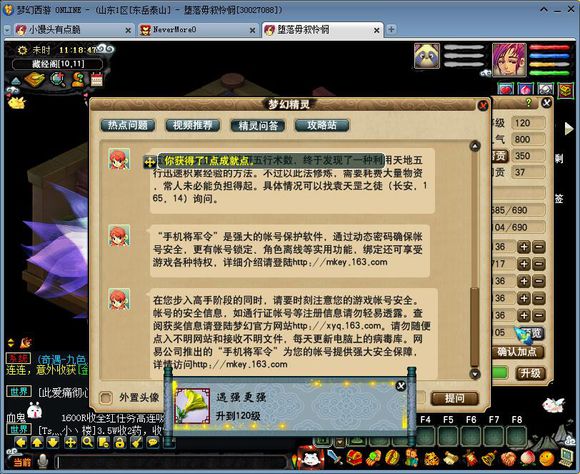580x474 pixels.
Task: Click the minus button beside value 717
Action: (x=539, y=264)
